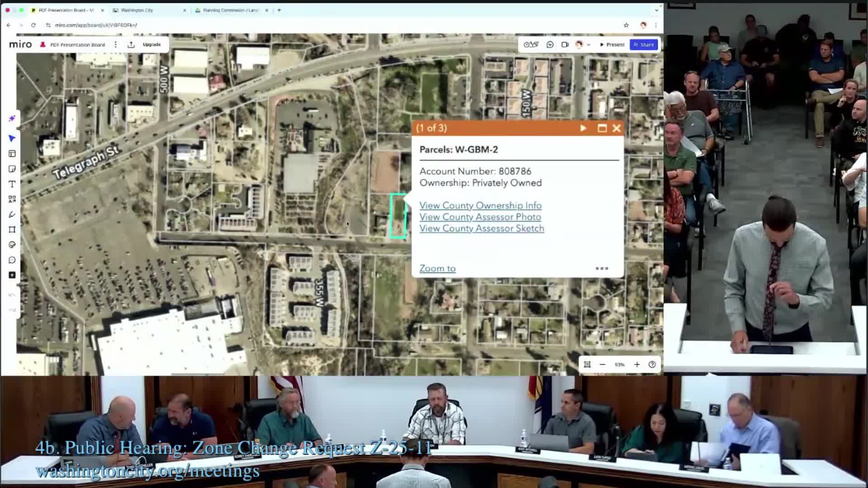
Task: Click the export board upload icon
Action: click(x=131, y=45)
